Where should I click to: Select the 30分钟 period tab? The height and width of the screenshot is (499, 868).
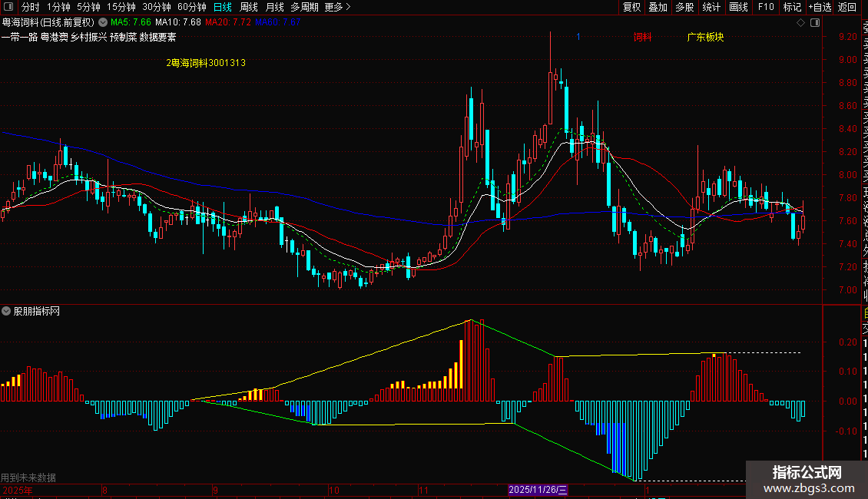(157, 7)
